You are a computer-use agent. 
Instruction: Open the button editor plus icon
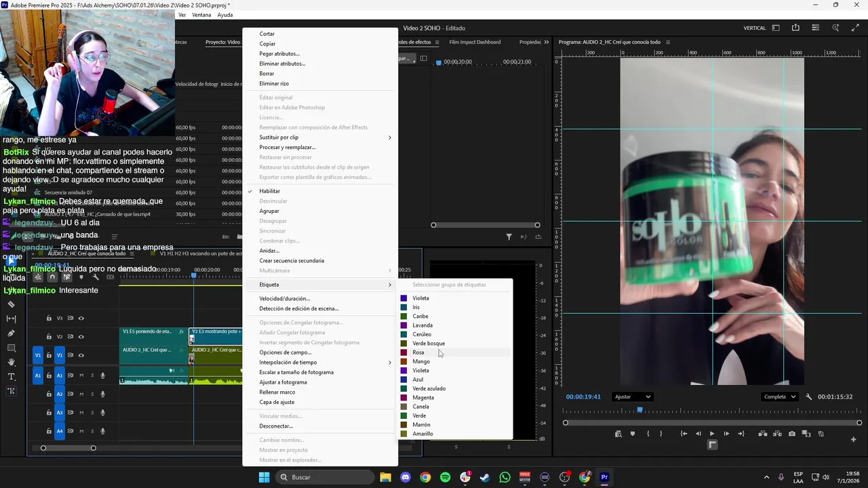click(853, 439)
